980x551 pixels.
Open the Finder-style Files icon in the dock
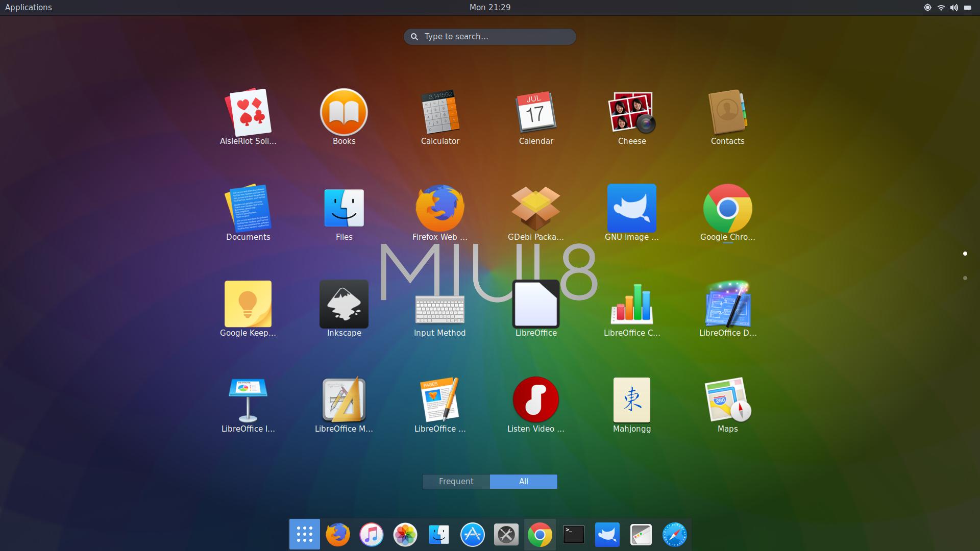(x=439, y=535)
